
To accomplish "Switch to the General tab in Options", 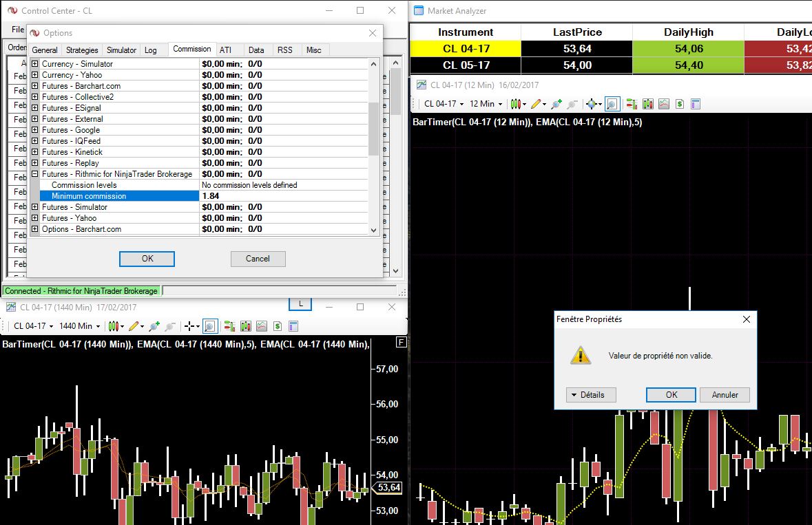I will 45,50.
